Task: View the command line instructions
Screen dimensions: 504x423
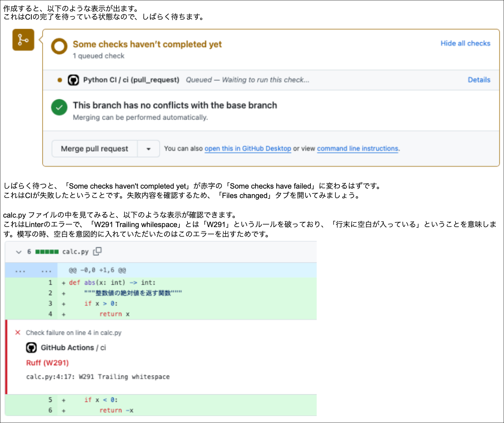Action: (357, 149)
